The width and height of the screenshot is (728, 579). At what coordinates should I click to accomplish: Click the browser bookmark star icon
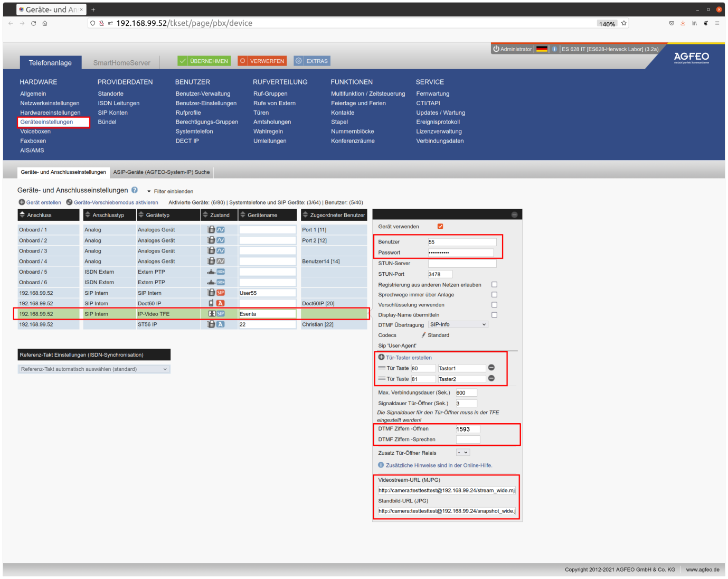tap(624, 23)
